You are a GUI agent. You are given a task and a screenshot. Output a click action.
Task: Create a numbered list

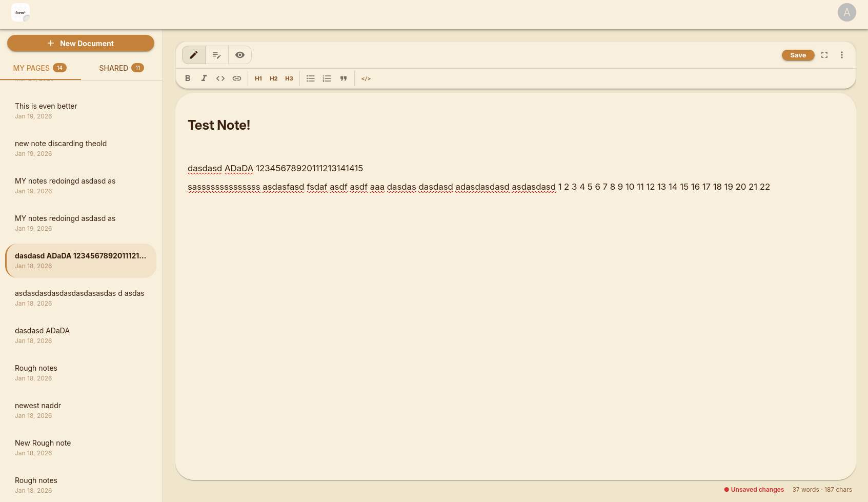327,78
